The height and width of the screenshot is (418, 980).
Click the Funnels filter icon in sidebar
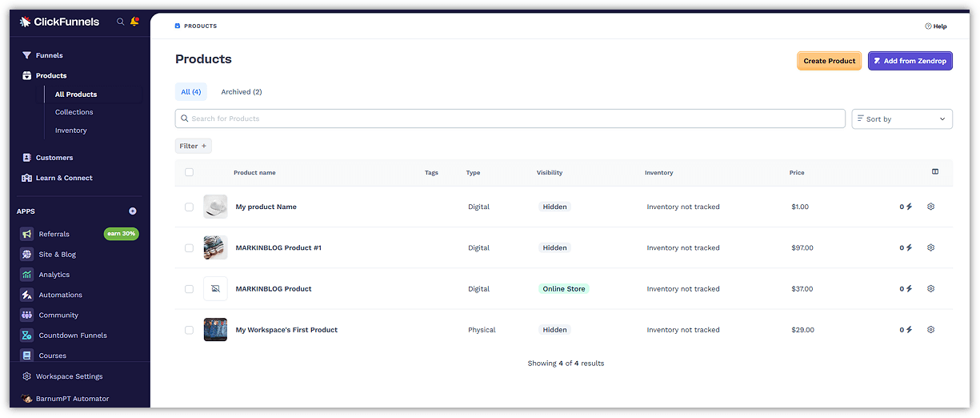(x=27, y=55)
